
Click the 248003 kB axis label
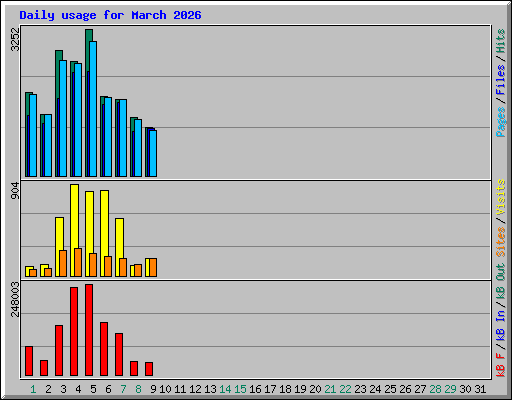15,299
